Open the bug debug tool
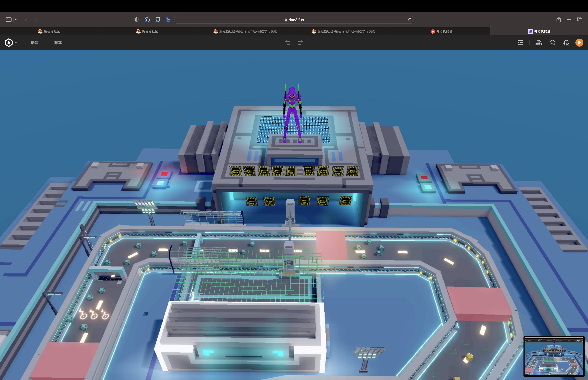This screenshot has width=588, height=380. tap(566, 43)
